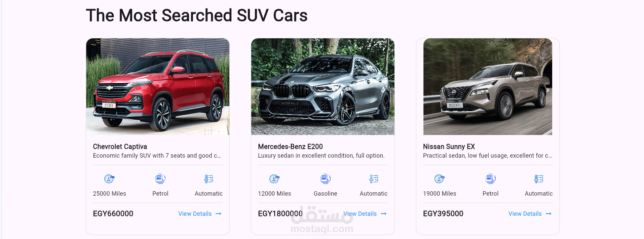Open View Details for Chevrolet Captiva
644x239 pixels.
point(200,214)
